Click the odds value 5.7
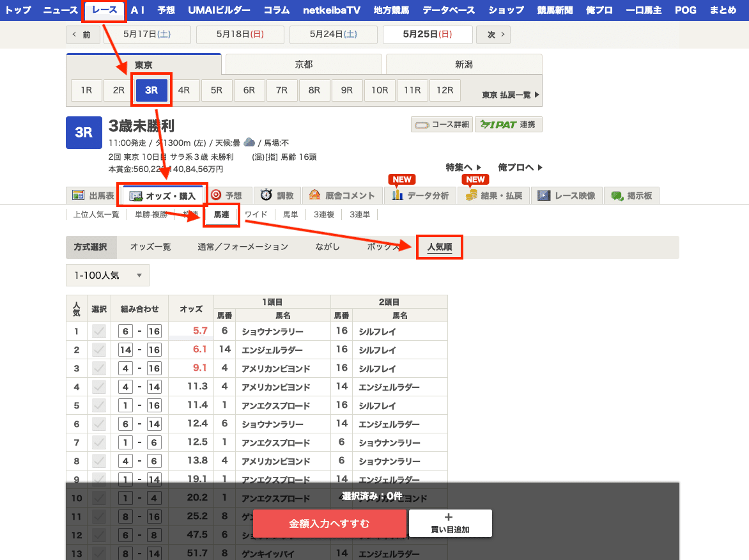 [x=200, y=331]
